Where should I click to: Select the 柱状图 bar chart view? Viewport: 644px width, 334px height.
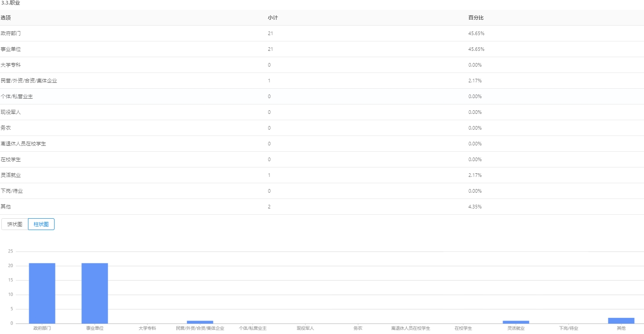41,224
